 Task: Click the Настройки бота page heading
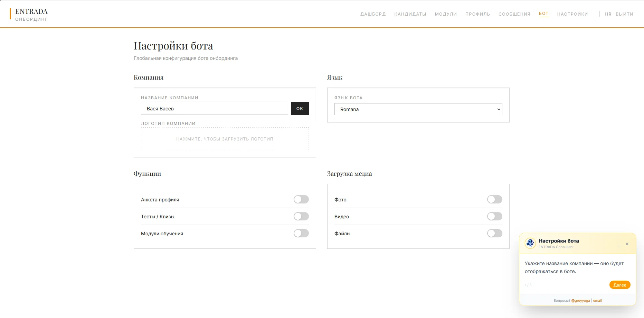point(173,46)
